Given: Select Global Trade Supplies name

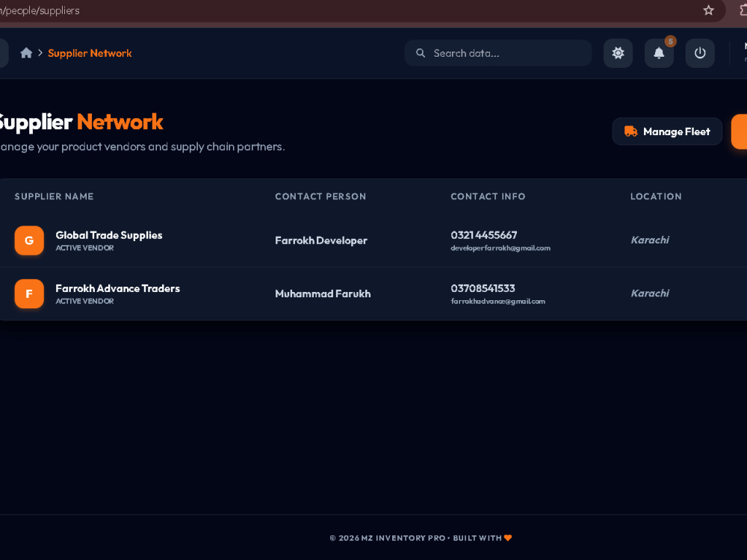Looking at the screenshot, I should point(109,235).
